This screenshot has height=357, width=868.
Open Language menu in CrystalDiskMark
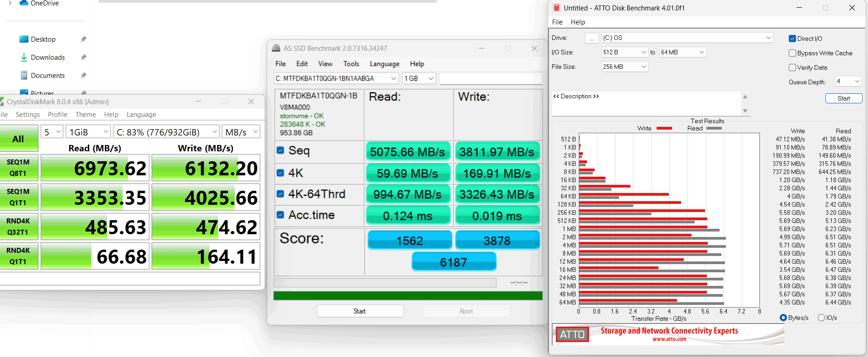(x=141, y=115)
